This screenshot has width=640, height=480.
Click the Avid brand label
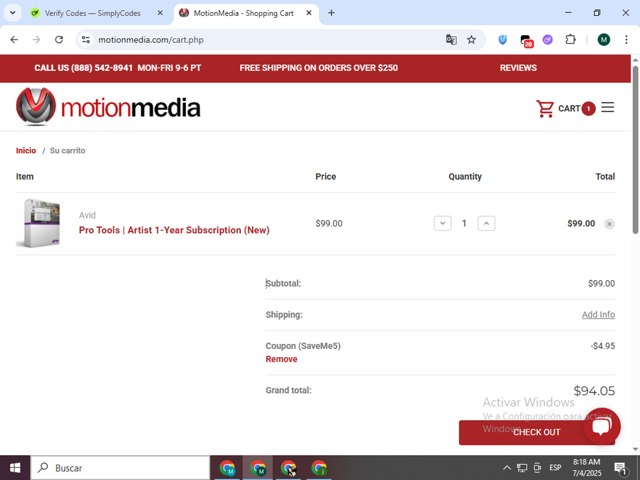(87, 215)
